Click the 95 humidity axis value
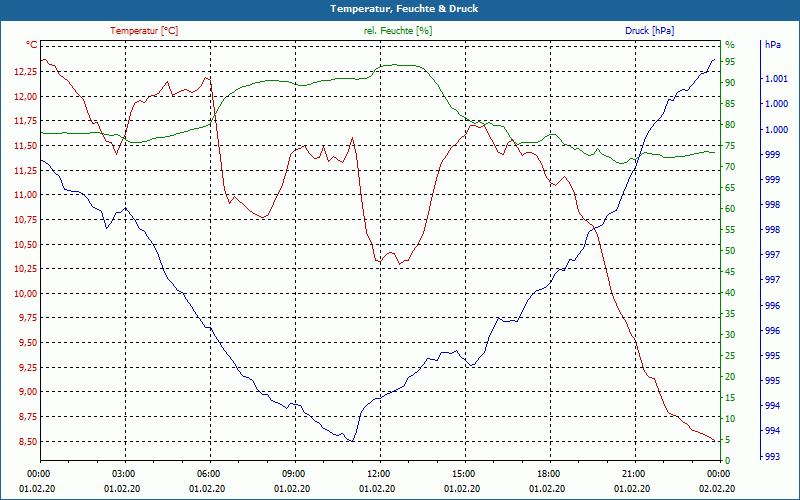The width and height of the screenshot is (800, 500). pyautogui.click(x=730, y=62)
